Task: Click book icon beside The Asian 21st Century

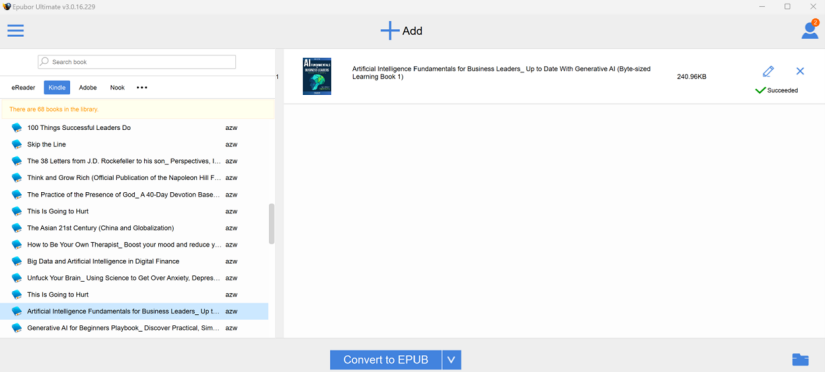Action: (x=17, y=228)
